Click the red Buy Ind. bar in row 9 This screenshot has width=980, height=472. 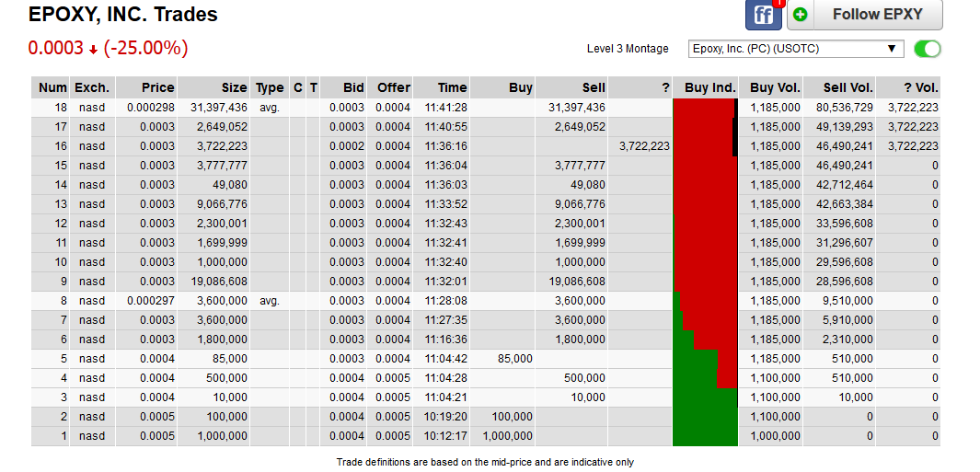[x=706, y=282]
